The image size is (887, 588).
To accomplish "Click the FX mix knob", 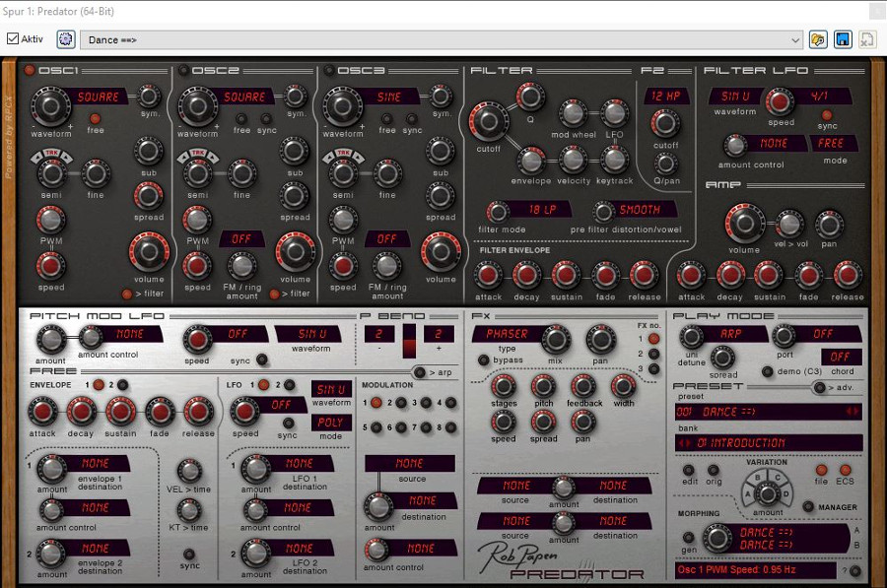I will pyautogui.click(x=556, y=340).
